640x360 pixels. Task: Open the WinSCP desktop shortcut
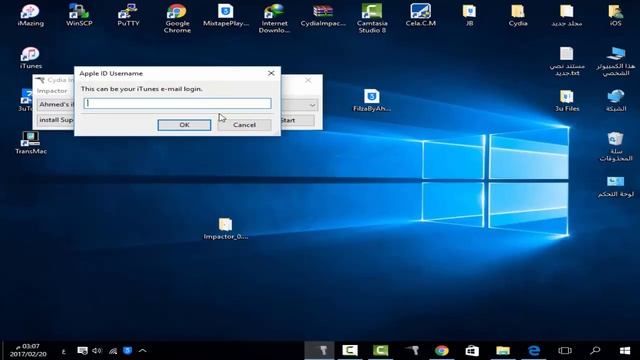tap(79, 16)
